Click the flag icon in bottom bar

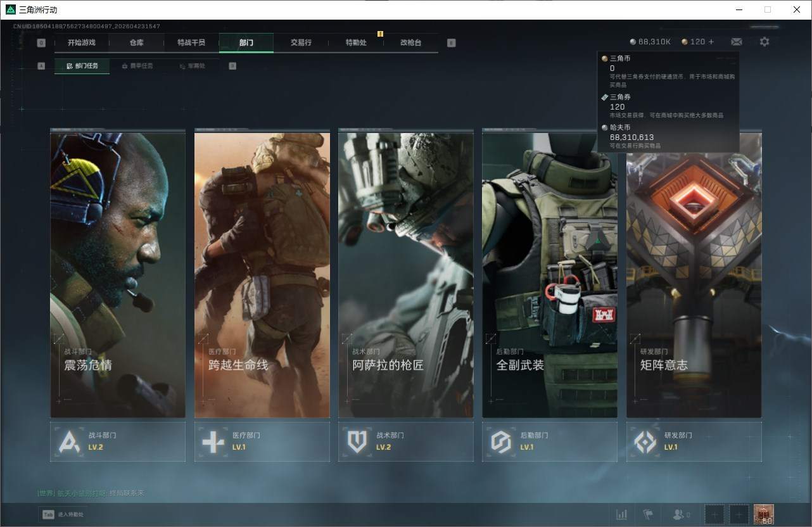[648, 514]
